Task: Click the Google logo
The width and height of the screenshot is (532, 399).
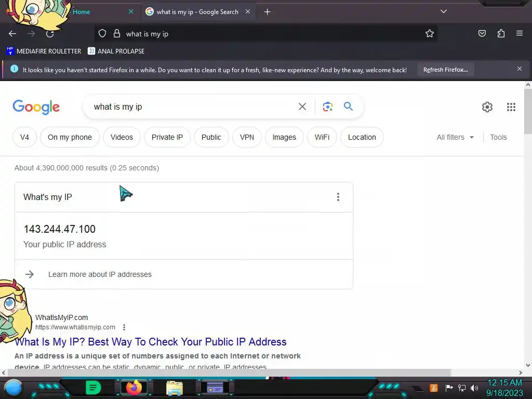Action: (x=36, y=107)
